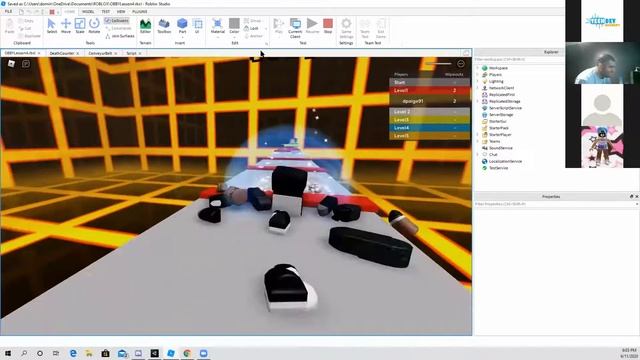Open Microsoft Edge from the taskbar
Image resolution: width=640 pixels, height=360 pixels.
pyautogui.click(x=73, y=353)
